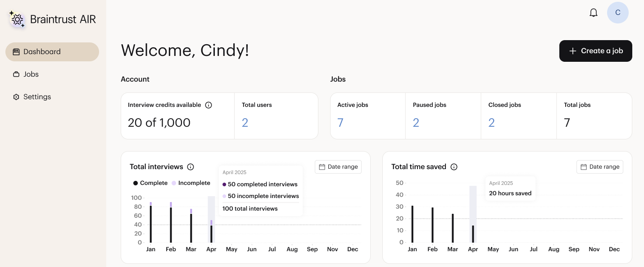Click the Settings gear icon in sidebar
Image resolution: width=644 pixels, height=267 pixels.
(16, 97)
